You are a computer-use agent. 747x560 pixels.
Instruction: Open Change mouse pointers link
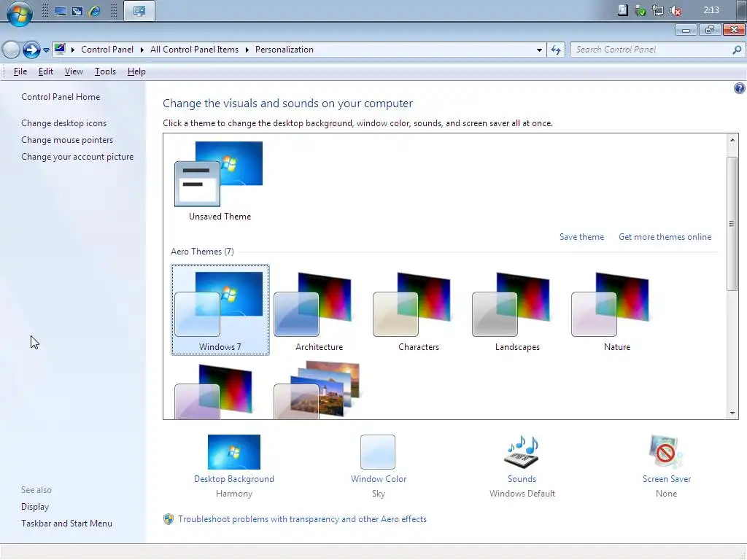tap(67, 140)
